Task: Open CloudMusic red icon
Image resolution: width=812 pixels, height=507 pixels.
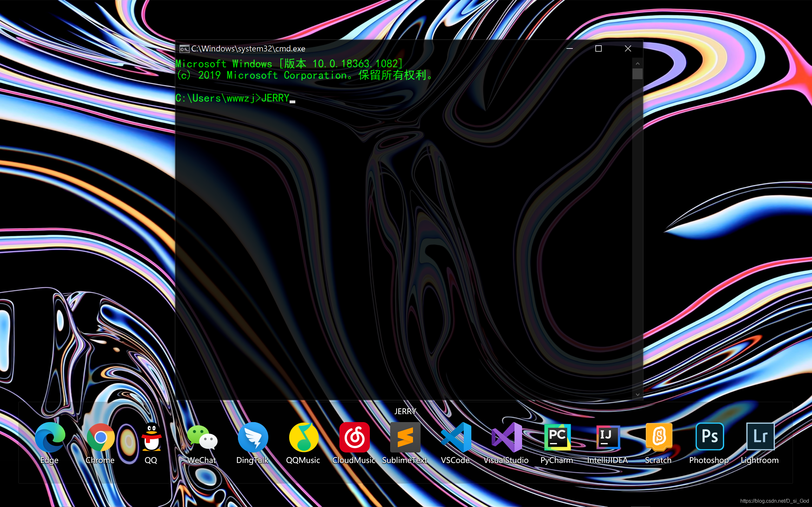Action: [354, 437]
